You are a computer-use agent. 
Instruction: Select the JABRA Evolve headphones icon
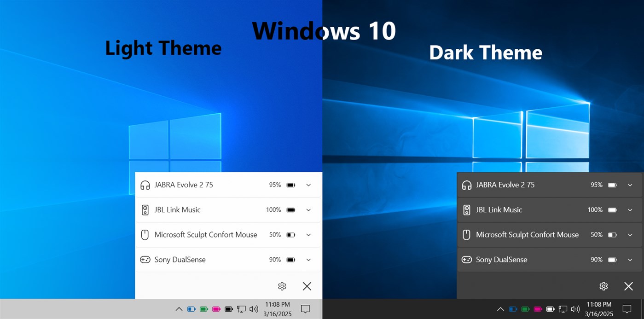pyautogui.click(x=145, y=185)
